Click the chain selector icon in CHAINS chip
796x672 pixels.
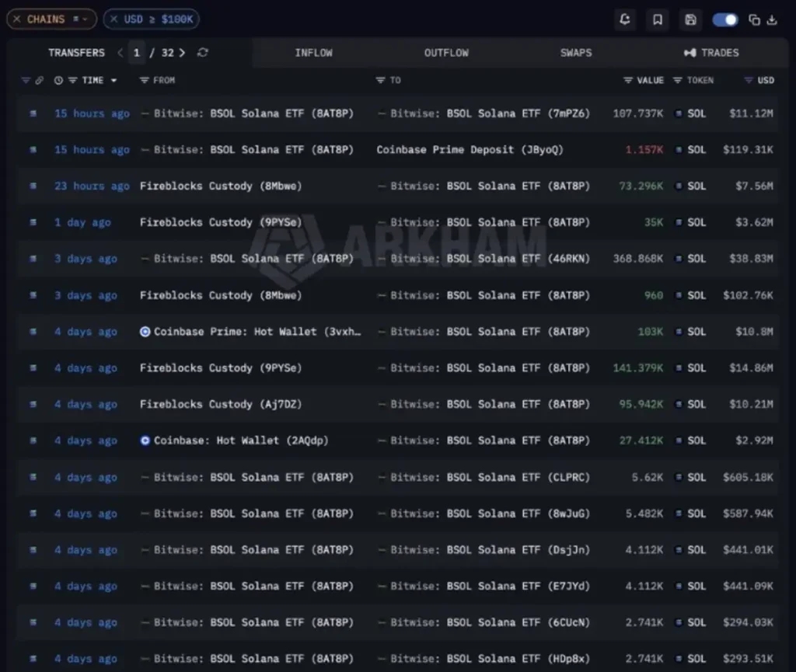point(75,19)
